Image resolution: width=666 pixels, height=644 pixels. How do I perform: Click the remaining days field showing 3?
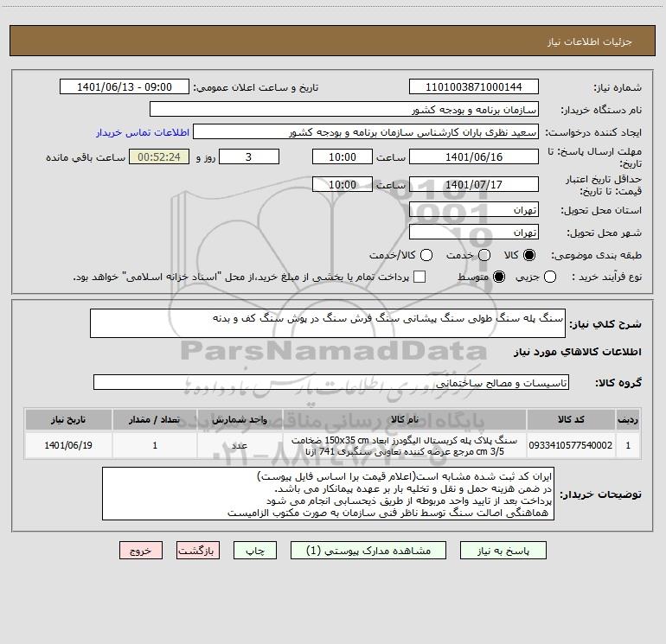[249, 156]
